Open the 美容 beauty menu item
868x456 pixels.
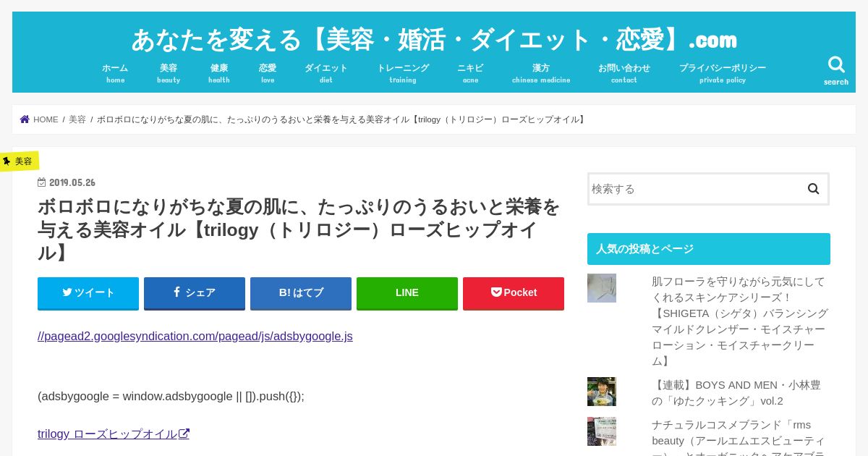169,72
